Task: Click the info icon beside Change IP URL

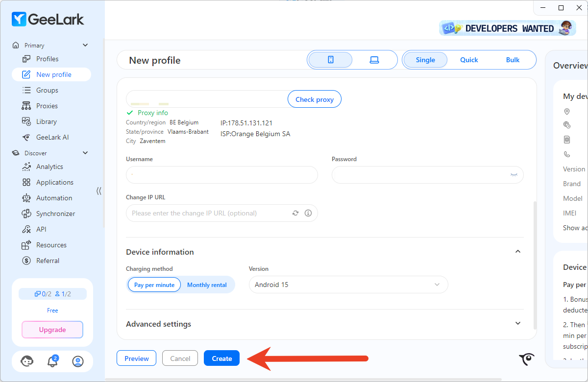Action: tap(308, 213)
